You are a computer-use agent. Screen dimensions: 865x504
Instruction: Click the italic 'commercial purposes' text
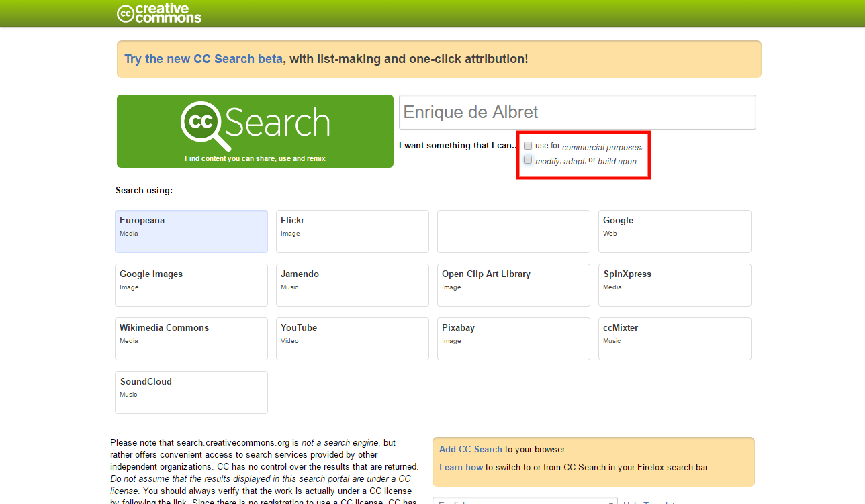click(602, 148)
